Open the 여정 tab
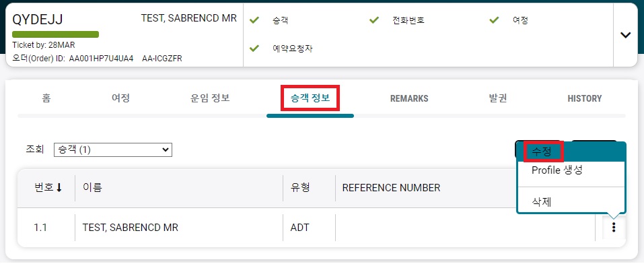Viewport: 644px width, 264px height. pos(120,98)
